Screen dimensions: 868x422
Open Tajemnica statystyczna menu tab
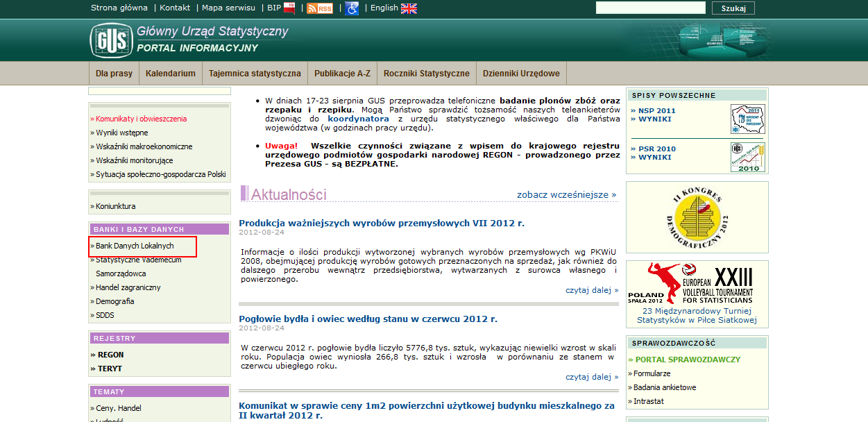click(255, 73)
